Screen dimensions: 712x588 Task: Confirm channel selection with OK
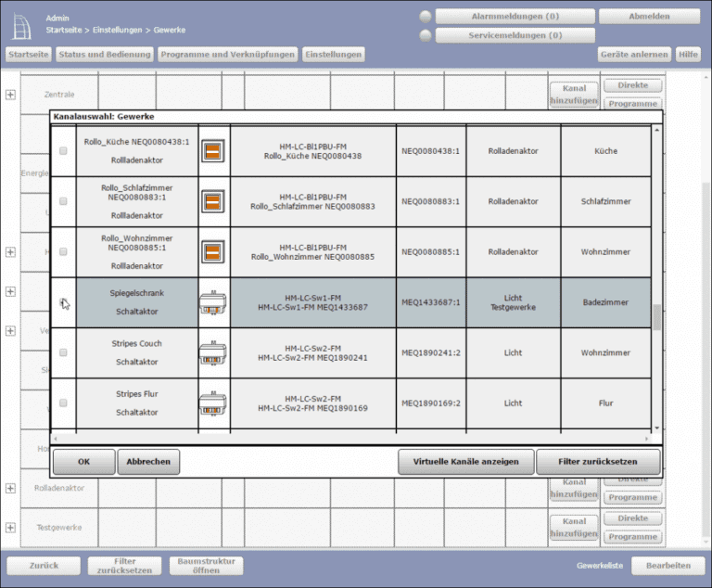coord(83,461)
